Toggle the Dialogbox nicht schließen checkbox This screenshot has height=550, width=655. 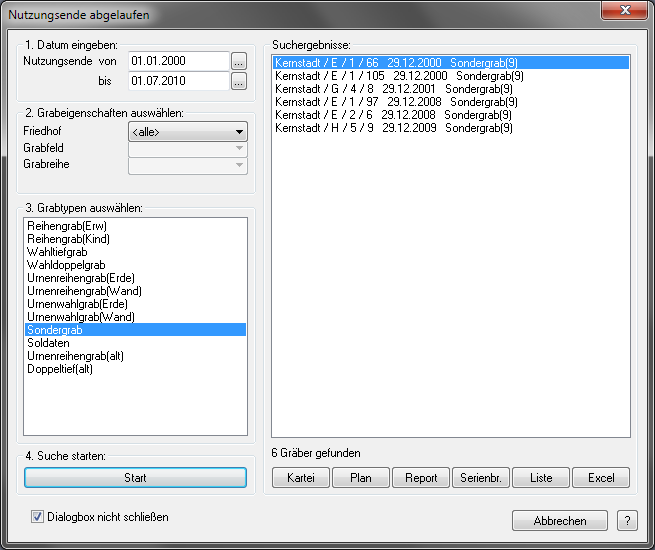[x=38, y=517]
